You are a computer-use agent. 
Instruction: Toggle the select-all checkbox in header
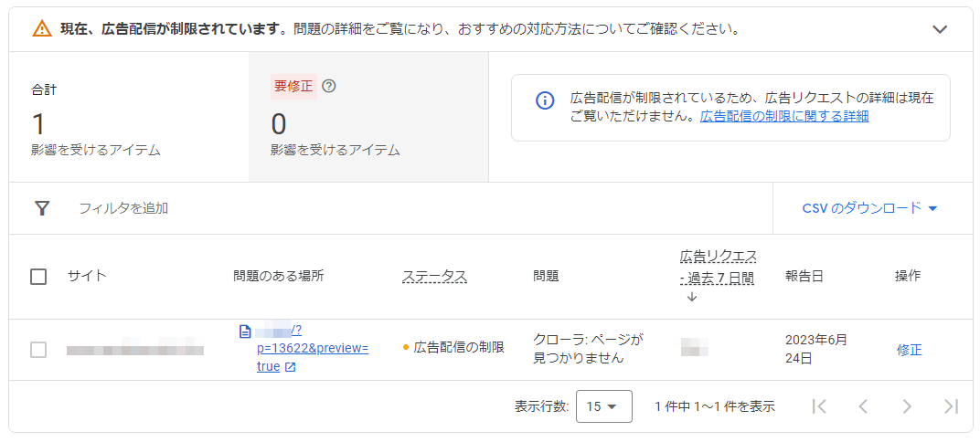(38, 277)
